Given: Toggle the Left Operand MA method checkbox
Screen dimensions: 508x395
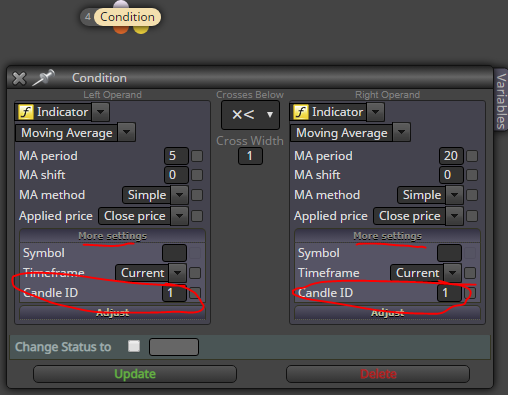Looking at the screenshot, I should tap(197, 195).
